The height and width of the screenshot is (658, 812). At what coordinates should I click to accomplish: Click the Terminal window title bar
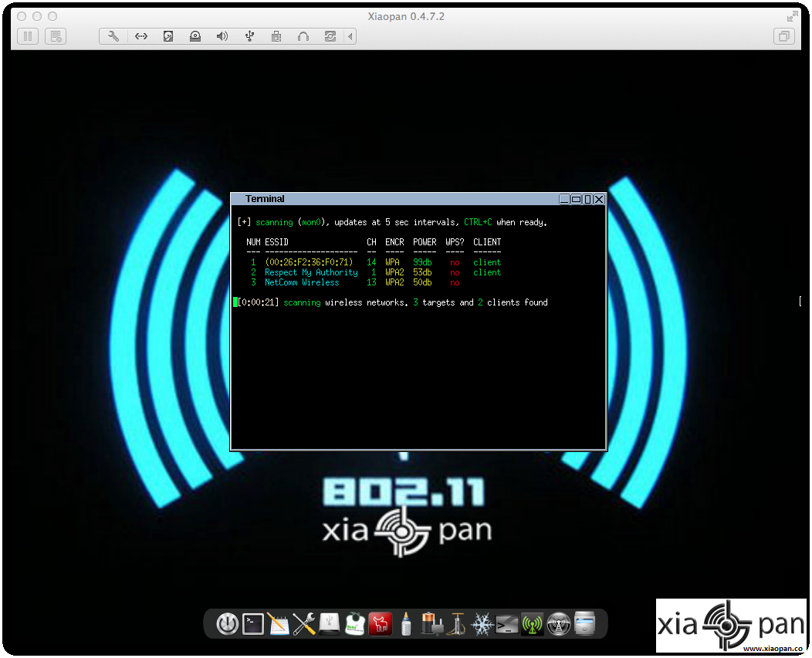(394, 199)
